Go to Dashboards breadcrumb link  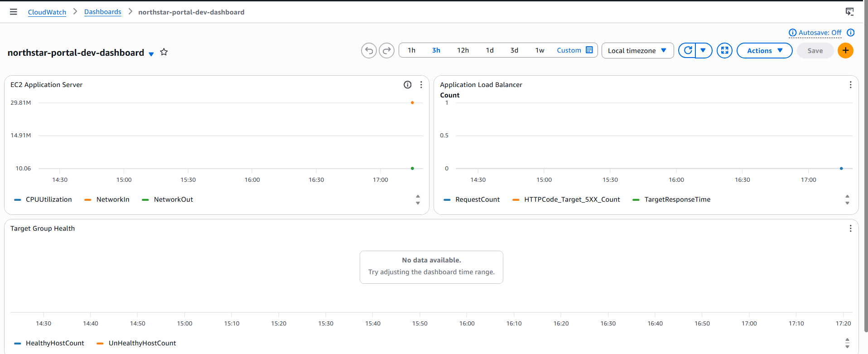[103, 12]
